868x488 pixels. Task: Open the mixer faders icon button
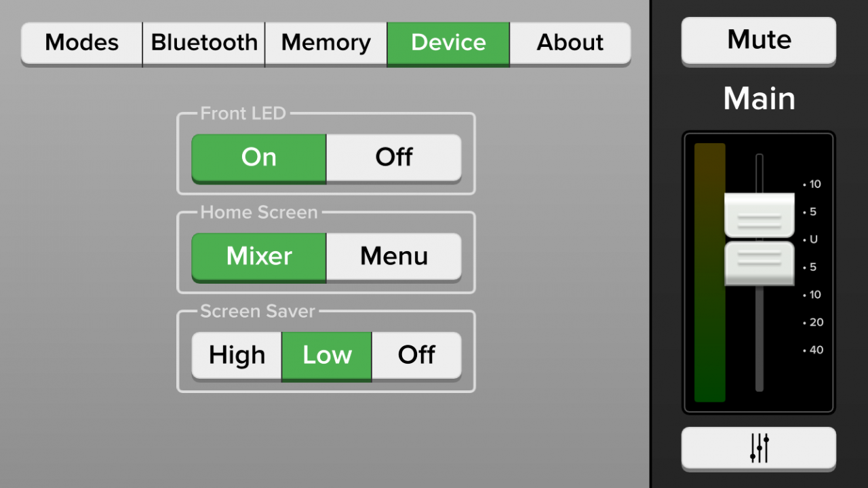coord(759,447)
